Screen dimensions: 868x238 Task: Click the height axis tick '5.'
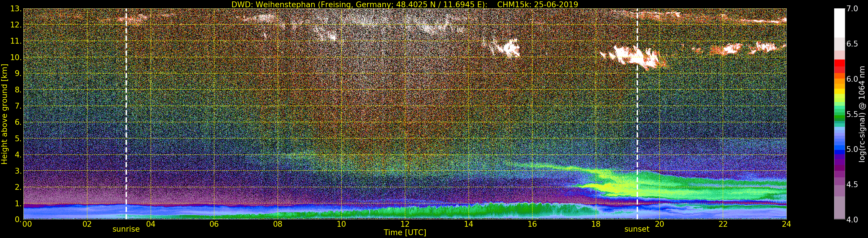(18, 138)
